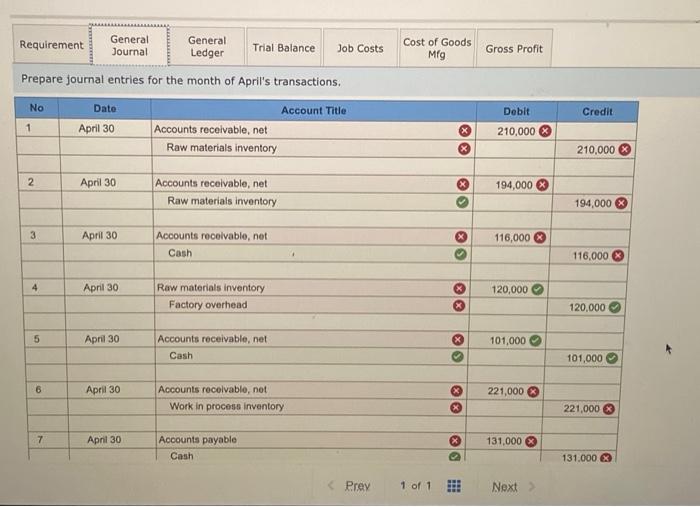Select the Work in process inventory title field
This screenshot has height=507, width=700.
click(311, 407)
